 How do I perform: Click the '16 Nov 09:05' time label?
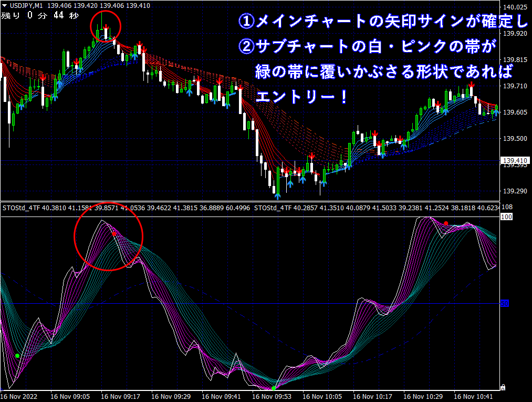pos(70,396)
